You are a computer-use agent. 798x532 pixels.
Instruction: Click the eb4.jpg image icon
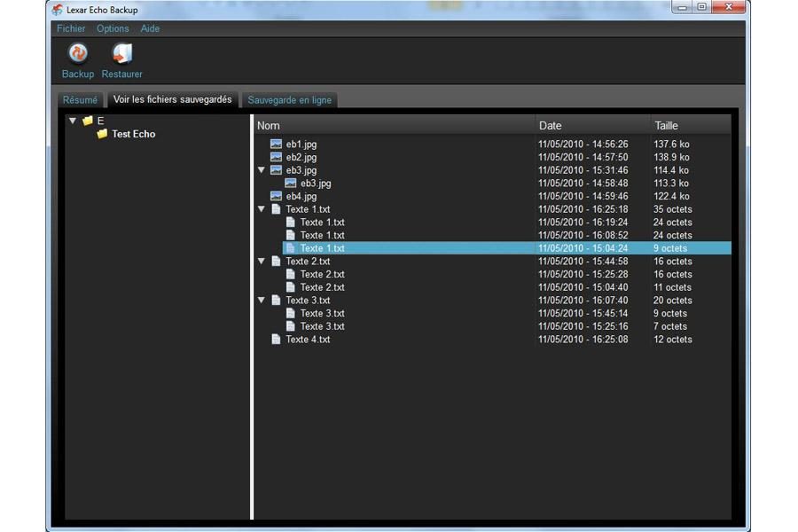(276, 196)
